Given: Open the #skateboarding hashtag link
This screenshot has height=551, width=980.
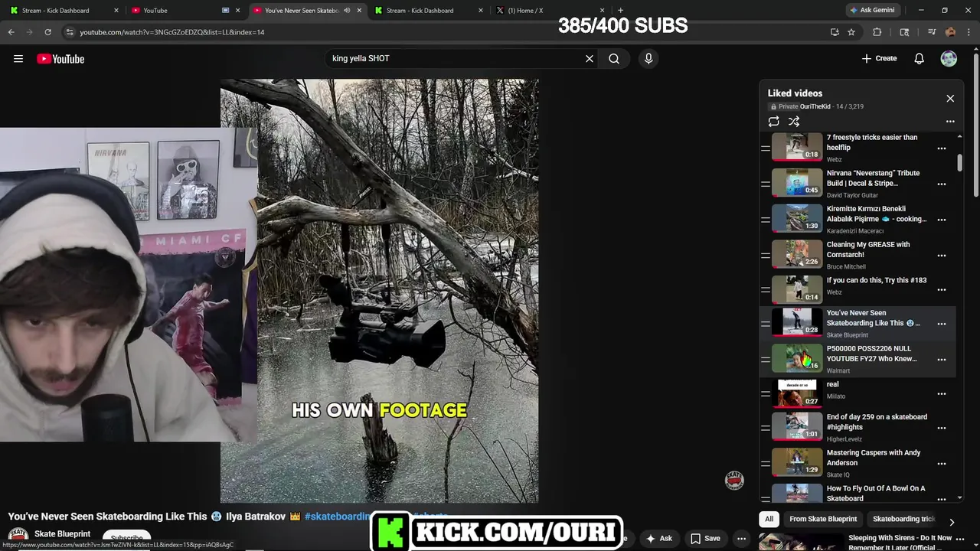Looking at the screenshot, I should coord(337,517).
